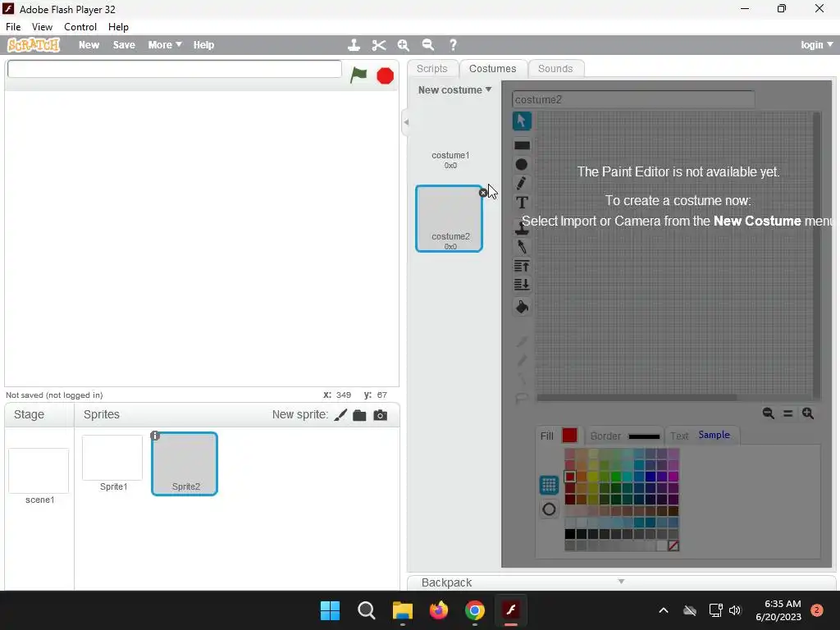Image resolution: width=840 pixels, height=630 pixels.
Task: Switch to color wheel palette mode
Action: point(549,509)
